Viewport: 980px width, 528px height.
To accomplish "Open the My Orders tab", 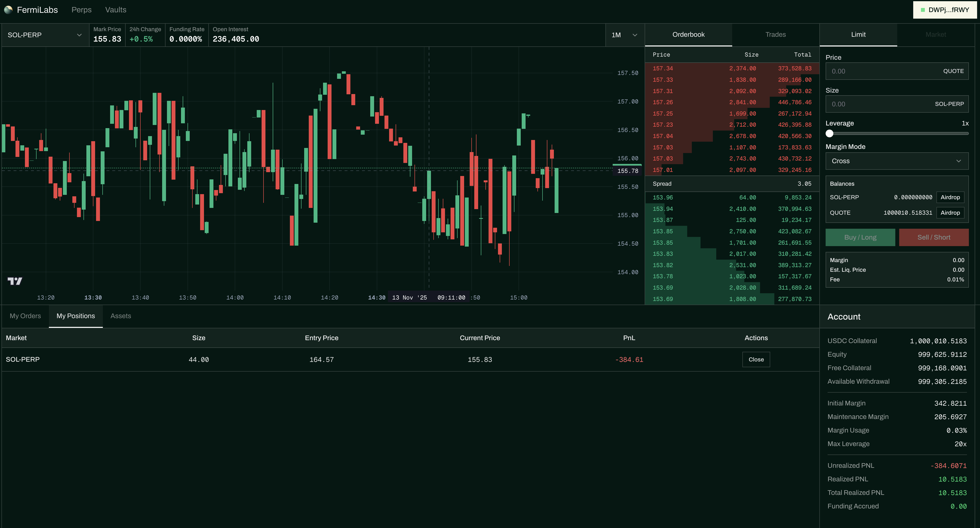I will point(25,316).
